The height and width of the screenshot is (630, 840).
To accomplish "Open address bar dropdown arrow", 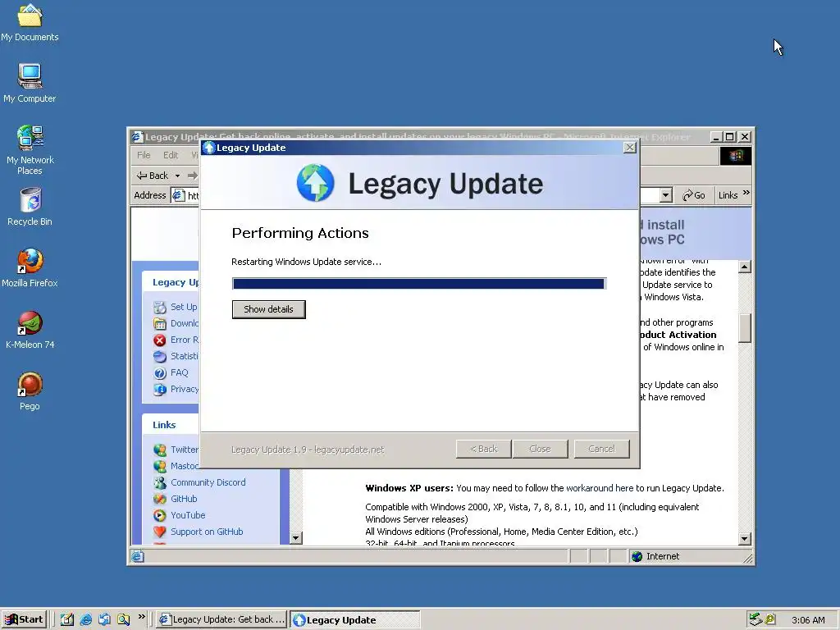I will [666, 195].
